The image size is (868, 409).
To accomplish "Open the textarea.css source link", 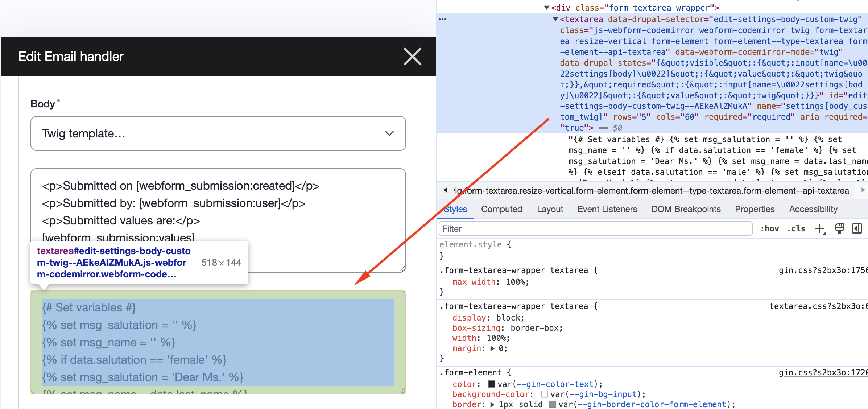I will point(818,306).
